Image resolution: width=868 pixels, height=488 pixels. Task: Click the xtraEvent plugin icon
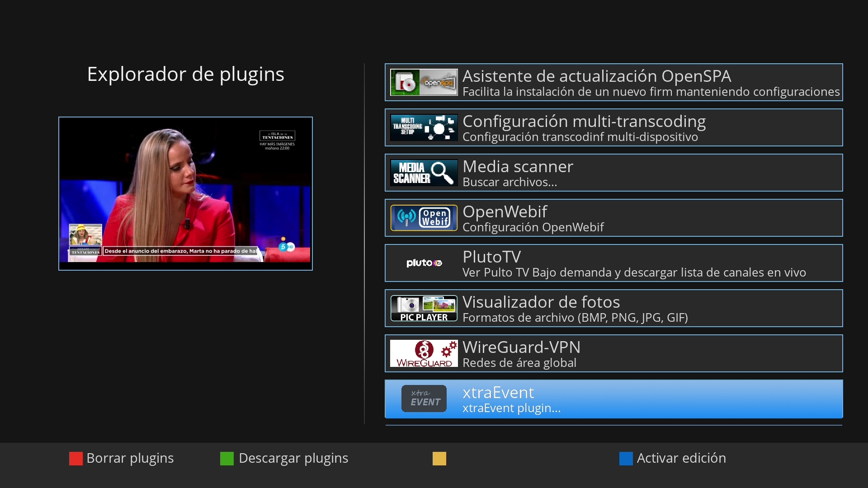point(424,399)
